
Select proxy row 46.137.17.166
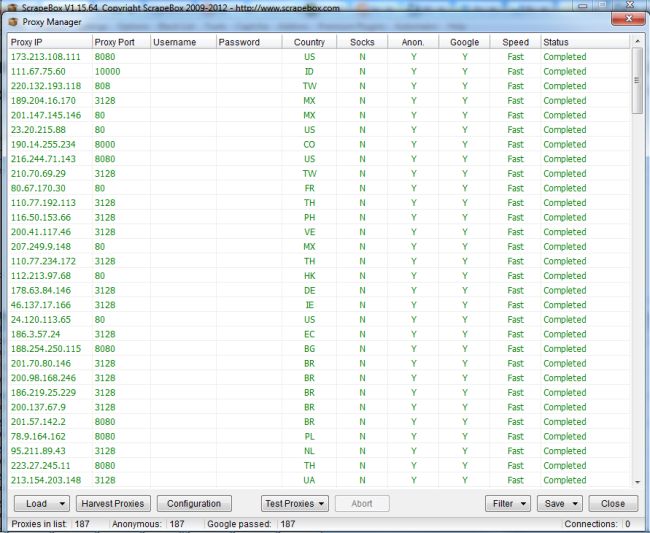pyautogui.click(x=319, y=305)
